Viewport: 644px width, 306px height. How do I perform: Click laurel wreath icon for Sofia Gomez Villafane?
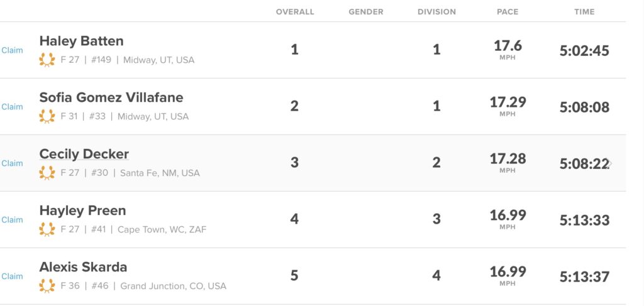pyautogui.click(x=47, y=116)
